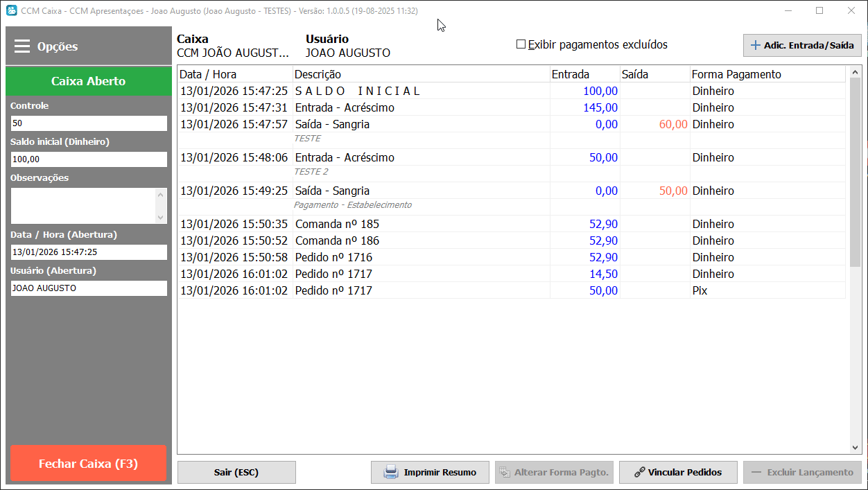Click the plus icon on Adic. Entrada/Saída
The image size is (868, 490).
756,46
